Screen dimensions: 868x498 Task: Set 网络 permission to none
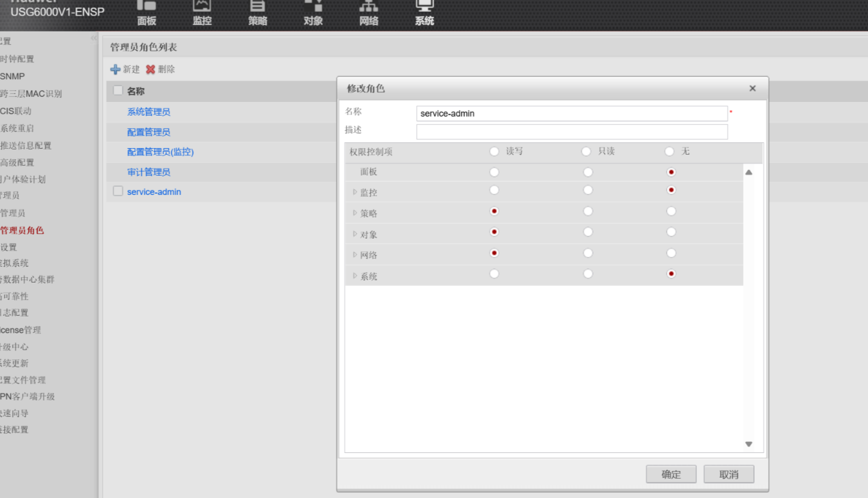click(x=671, y=253)
